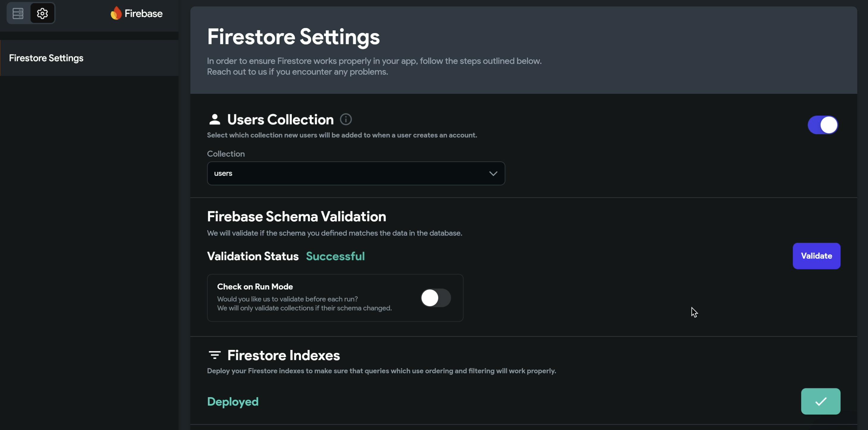Click the Check on Run Mode card title
The height and width of the screenshot is (430, 868).
coord(255,287)
